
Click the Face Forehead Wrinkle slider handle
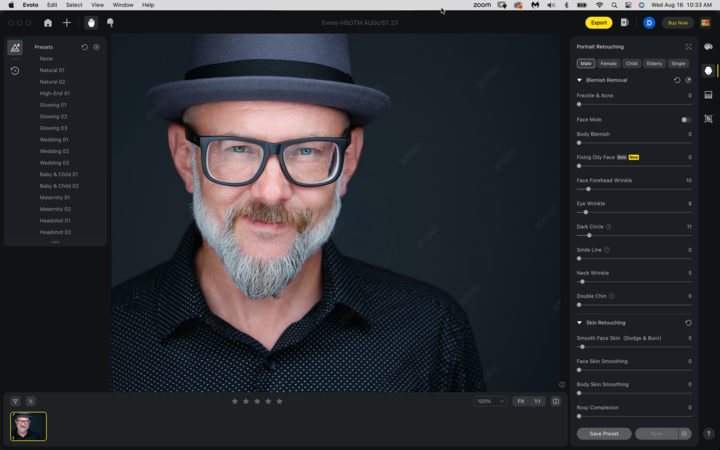pos(588,189)
